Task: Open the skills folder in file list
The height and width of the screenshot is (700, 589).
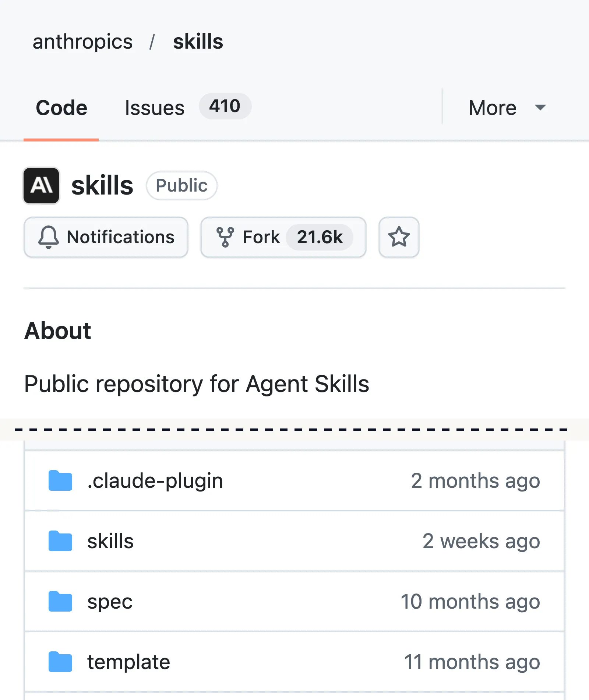Action: click(110, 541)
